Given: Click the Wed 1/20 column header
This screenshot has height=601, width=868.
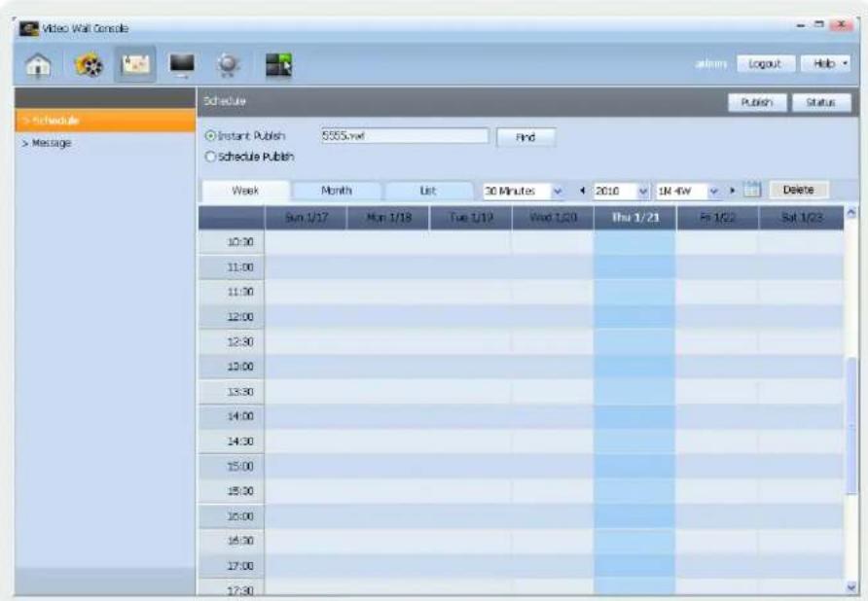Looking at the screenshot, I should click(x=553, y=218).
